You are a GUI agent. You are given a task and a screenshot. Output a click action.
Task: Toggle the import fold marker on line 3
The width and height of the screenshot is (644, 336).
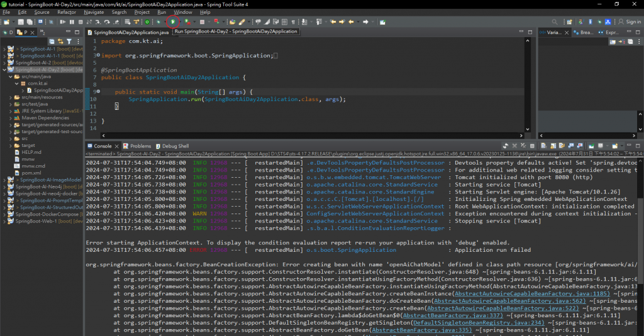tap(97, 56)
